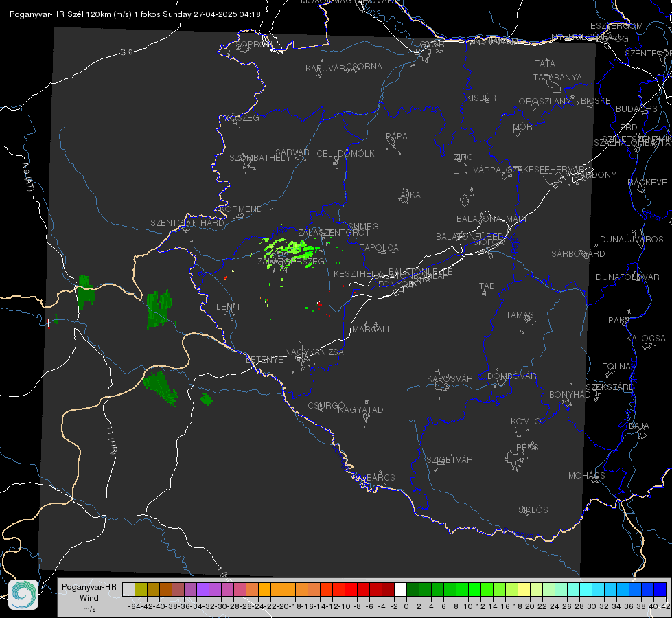Click the MOR city label
Screen dimensions: 672x618
pos(523,126)
